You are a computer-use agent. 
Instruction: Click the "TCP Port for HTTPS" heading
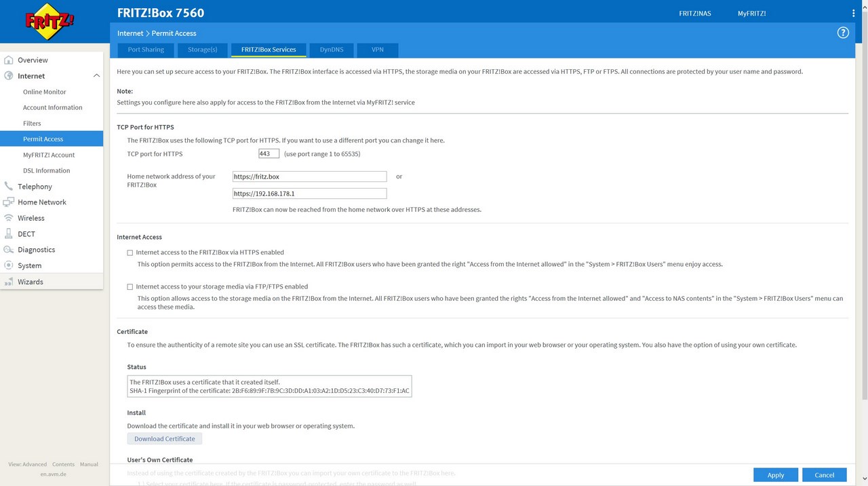[x=145, y=127]
